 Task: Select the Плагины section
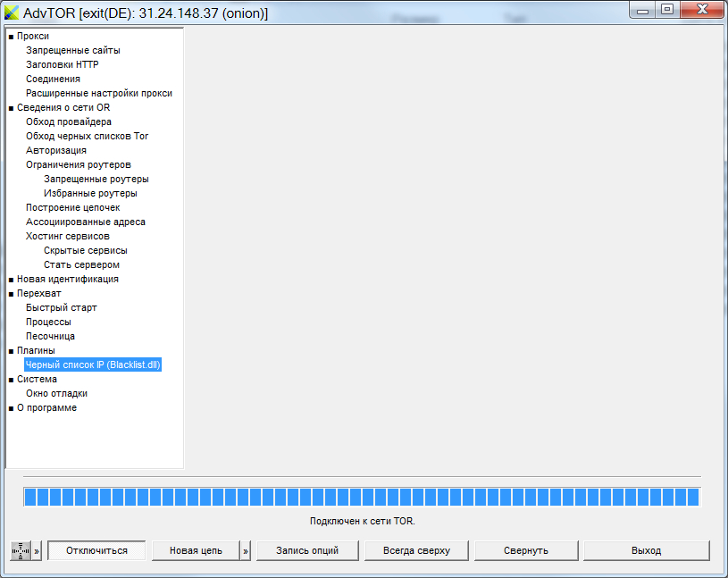coord(36,350)
